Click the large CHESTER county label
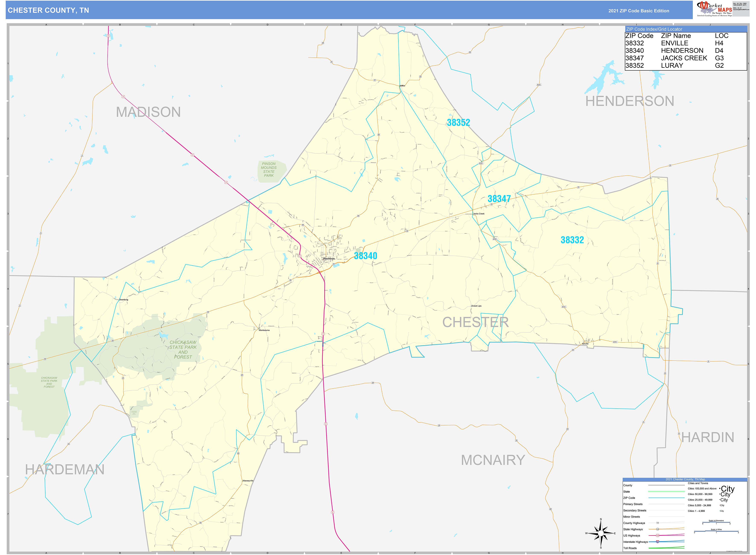 475,322
